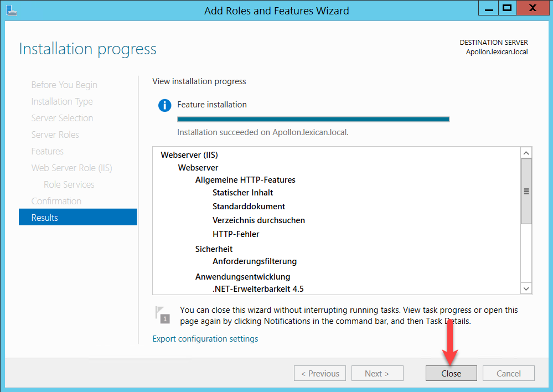Select the Anforderungsfilterung item

tap(255, 261)
